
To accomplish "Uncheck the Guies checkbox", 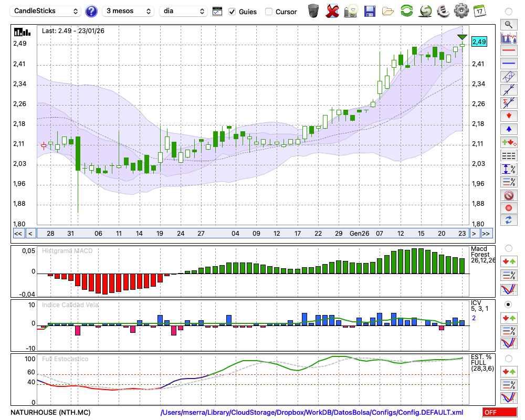I will click(232, 12).
